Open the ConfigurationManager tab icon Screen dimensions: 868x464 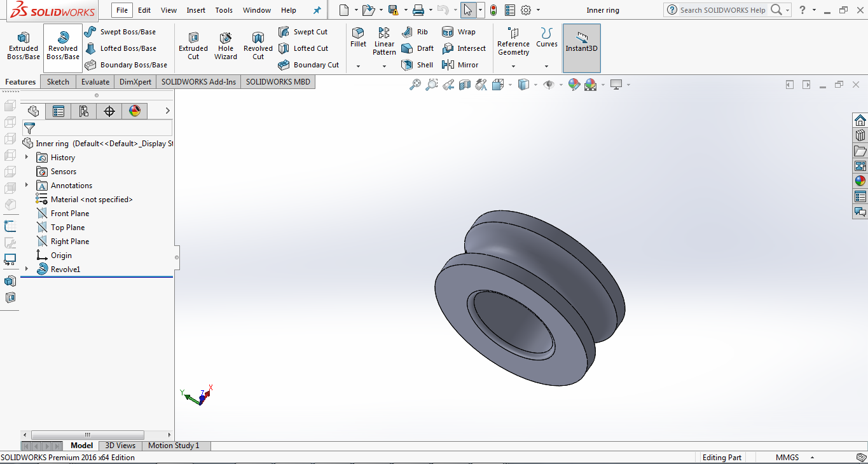coord(84,111)
